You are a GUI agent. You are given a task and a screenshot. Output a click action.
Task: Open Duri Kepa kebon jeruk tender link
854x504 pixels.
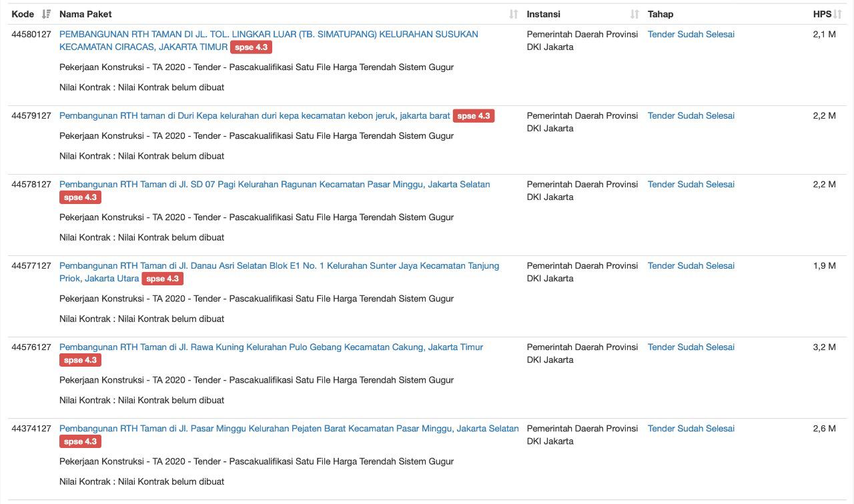click(x=254, y=116)
